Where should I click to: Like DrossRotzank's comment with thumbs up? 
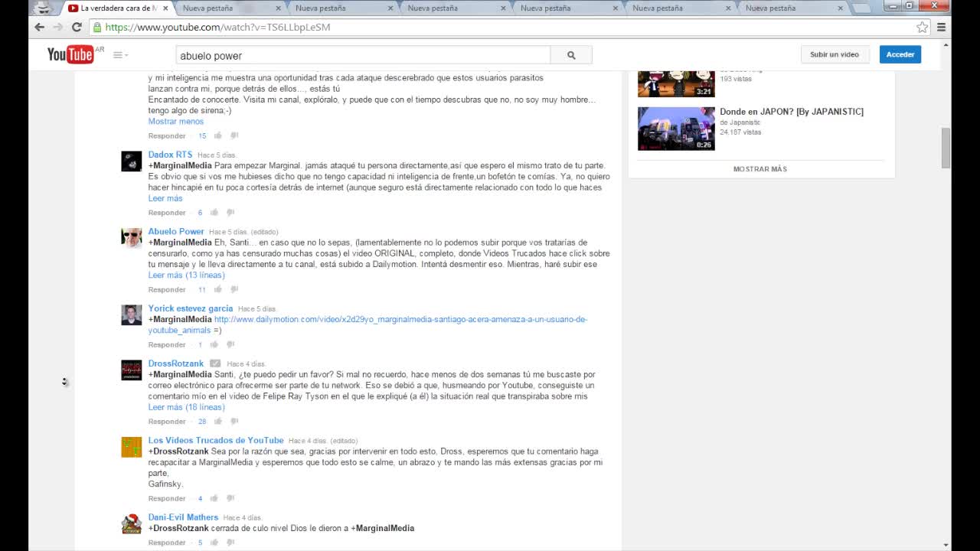(217, 421)
